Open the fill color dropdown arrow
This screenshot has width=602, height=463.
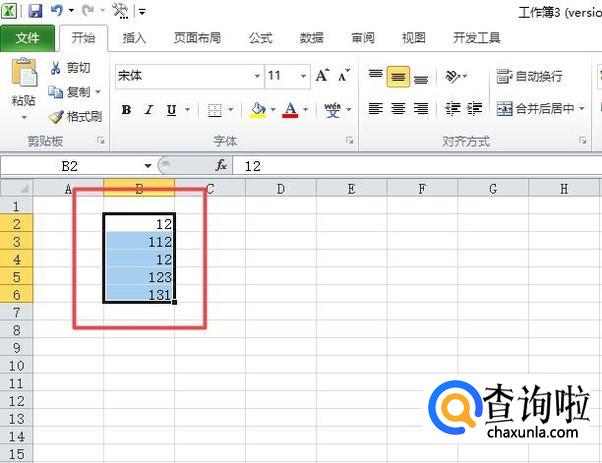click(273, 110)
